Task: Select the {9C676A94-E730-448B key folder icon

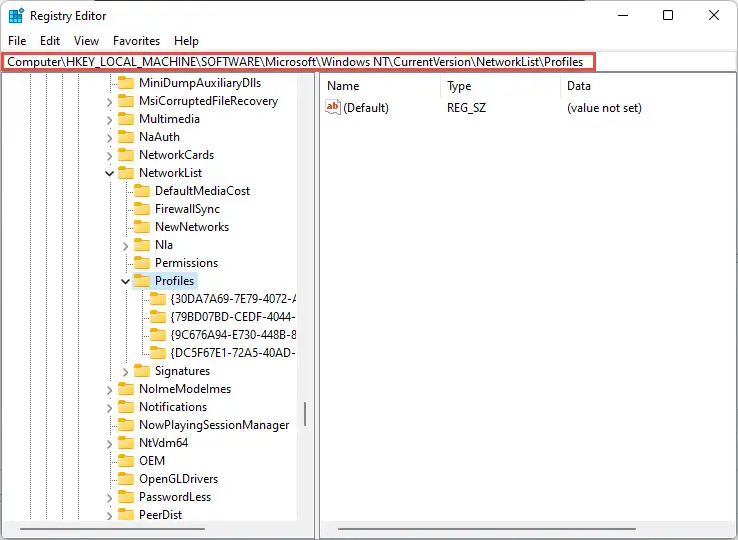Action: click(158, 335)
